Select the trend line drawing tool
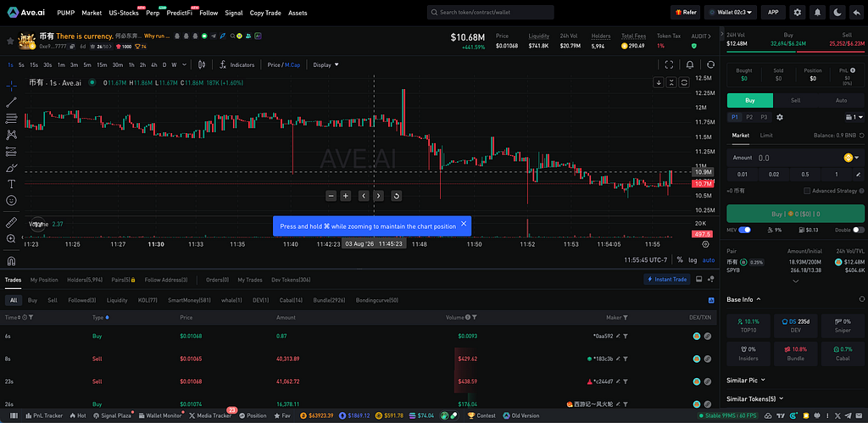Screen dimensions: 868x423 [11, 102]
